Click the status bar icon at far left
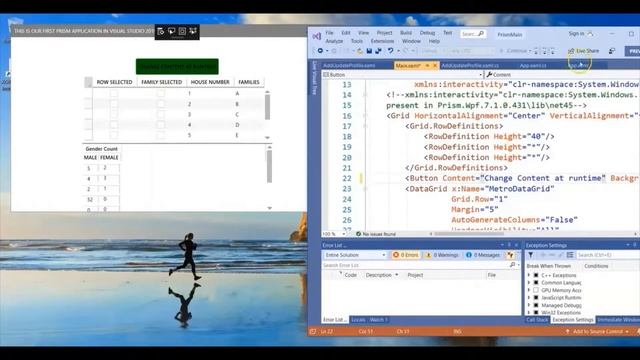This screenshot has height=360, width=640. tap(313, 331)
